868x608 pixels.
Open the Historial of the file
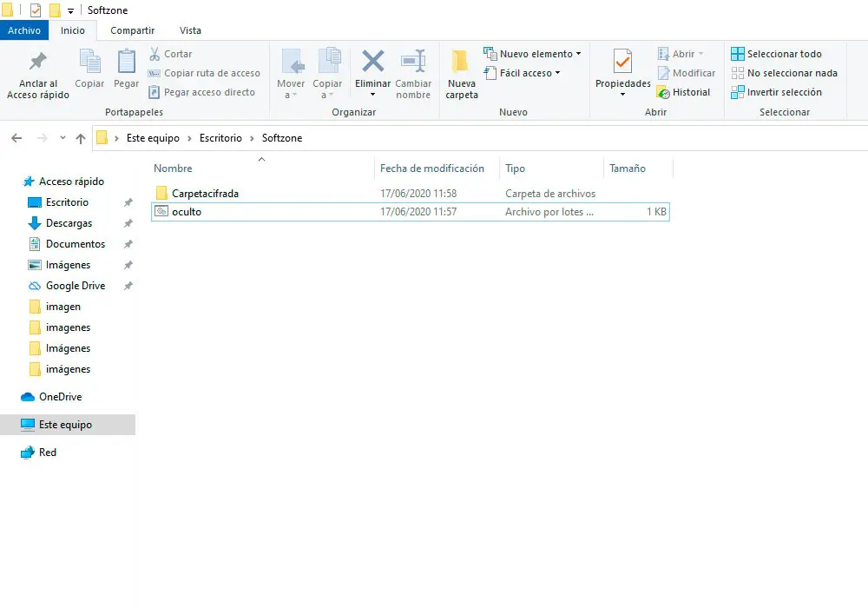click(x=683, y=92)
